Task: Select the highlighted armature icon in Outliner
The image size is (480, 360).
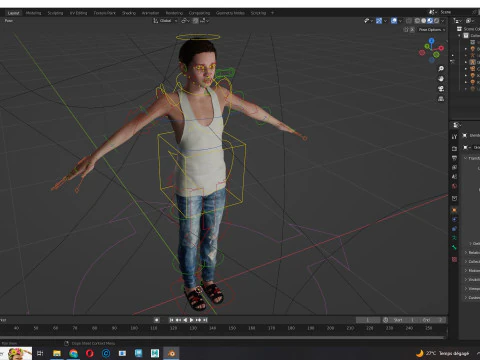Action: 472,62
